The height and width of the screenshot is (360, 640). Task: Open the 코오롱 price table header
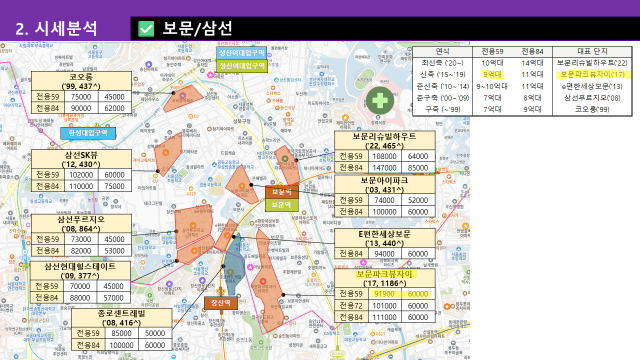(81, 81)
